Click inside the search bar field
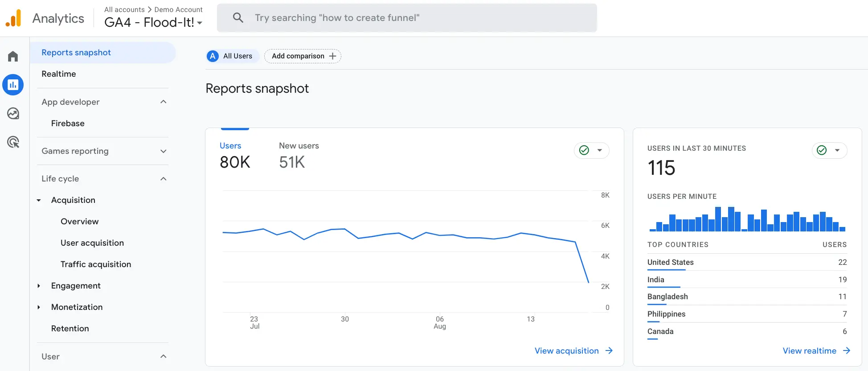Screen dimensions: 868x371 pyautogui.click(x=401, y=17)
